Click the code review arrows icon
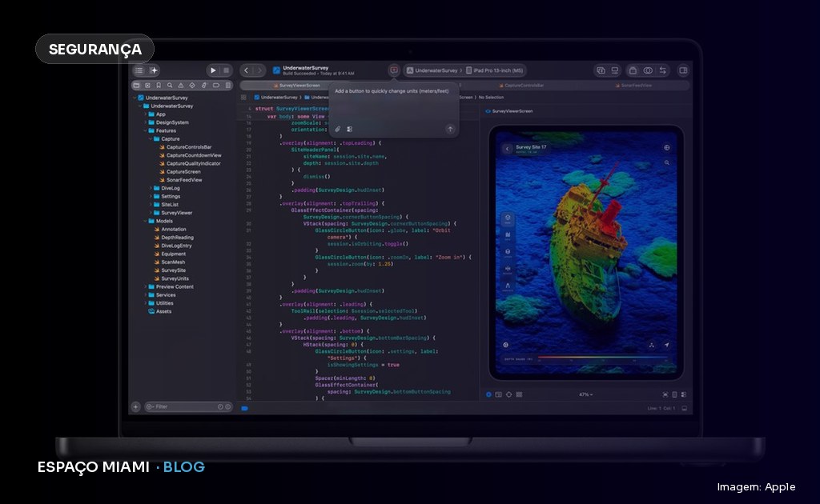820x504 pixels. click(x=662, y=70)
